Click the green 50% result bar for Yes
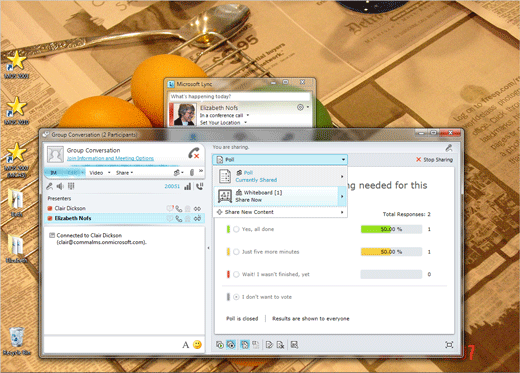The height and width of the screenshot is (373, 520). [376, 229]
